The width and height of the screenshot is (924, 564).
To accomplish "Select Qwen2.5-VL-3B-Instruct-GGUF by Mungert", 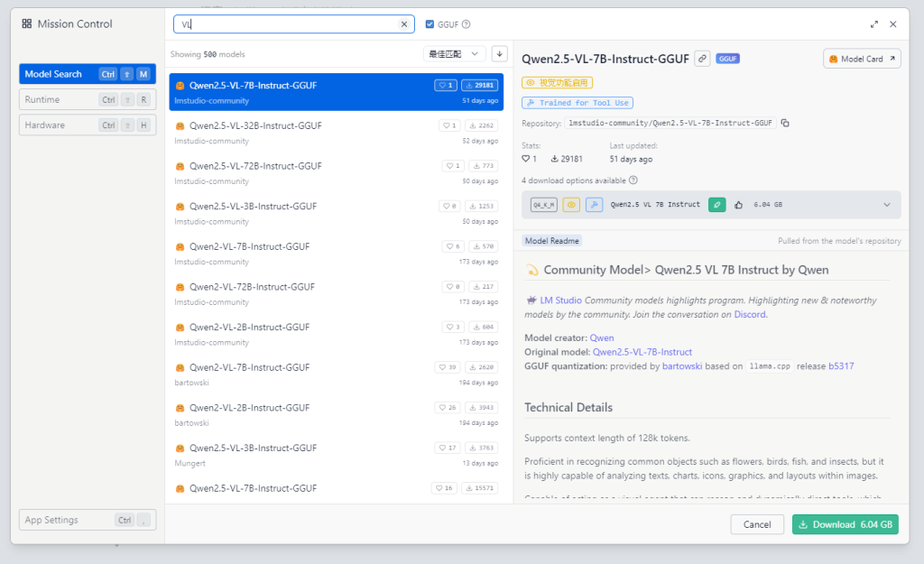I will coord(336,455).
